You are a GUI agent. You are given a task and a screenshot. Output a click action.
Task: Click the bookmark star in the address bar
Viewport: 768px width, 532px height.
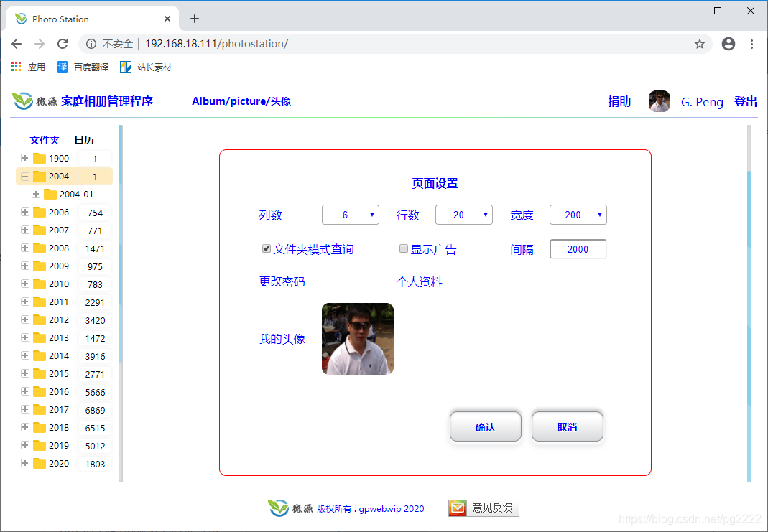pos(699,44)
